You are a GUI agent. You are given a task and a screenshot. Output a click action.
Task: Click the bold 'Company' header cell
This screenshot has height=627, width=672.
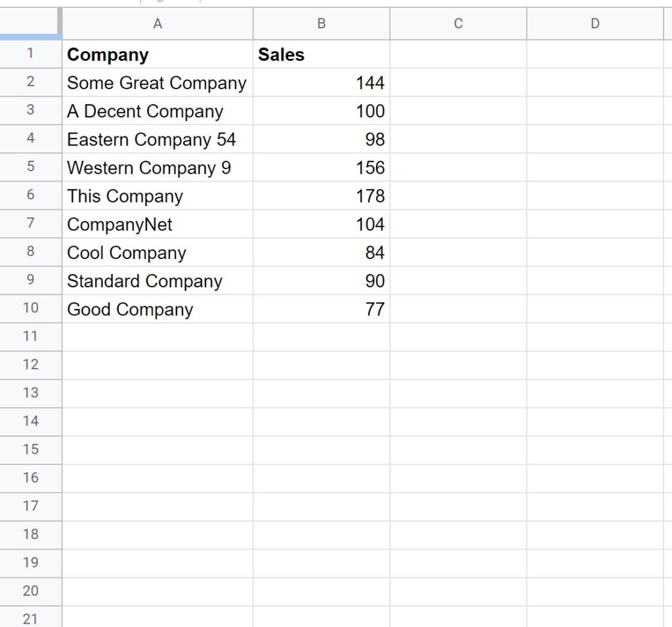(x=157, y=54)
